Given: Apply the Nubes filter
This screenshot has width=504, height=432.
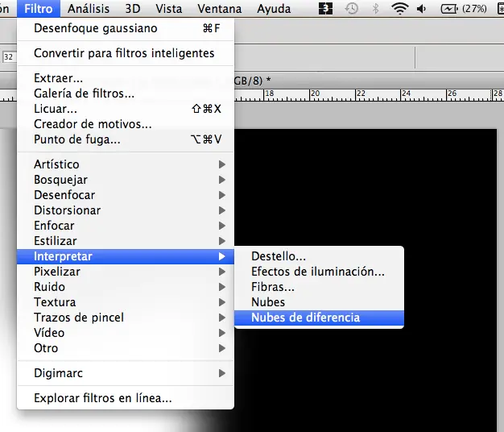Looking at the screenshot, I should tap(319, 302).
